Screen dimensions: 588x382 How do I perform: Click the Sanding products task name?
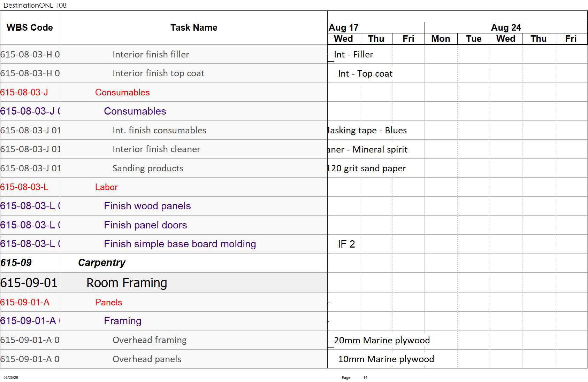tap(148, 168)
